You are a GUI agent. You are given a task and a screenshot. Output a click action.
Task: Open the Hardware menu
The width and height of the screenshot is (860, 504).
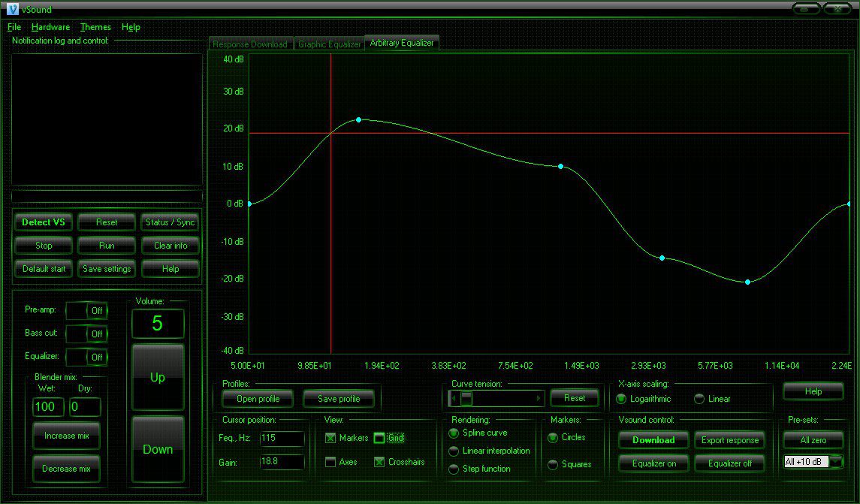[50, 27]
